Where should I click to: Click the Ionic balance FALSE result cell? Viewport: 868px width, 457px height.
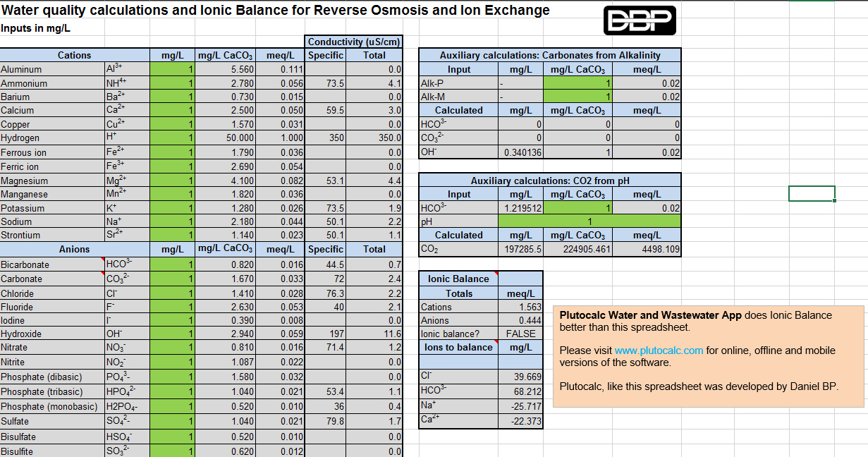pos(520,334)
